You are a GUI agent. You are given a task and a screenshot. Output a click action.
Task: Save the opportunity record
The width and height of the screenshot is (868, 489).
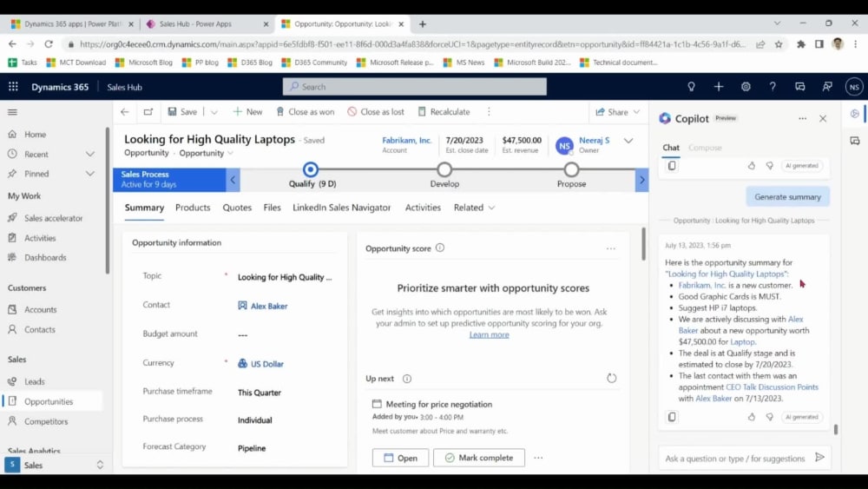pos(182,112)
